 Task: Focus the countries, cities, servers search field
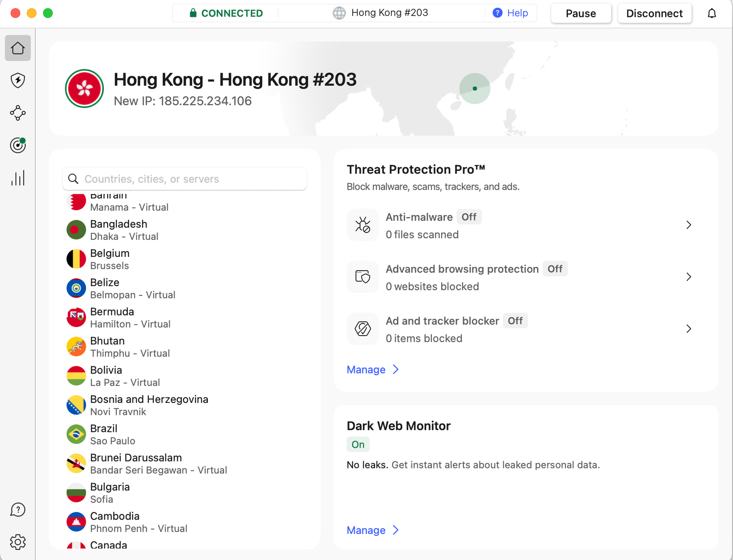click(x=185, y=179)
